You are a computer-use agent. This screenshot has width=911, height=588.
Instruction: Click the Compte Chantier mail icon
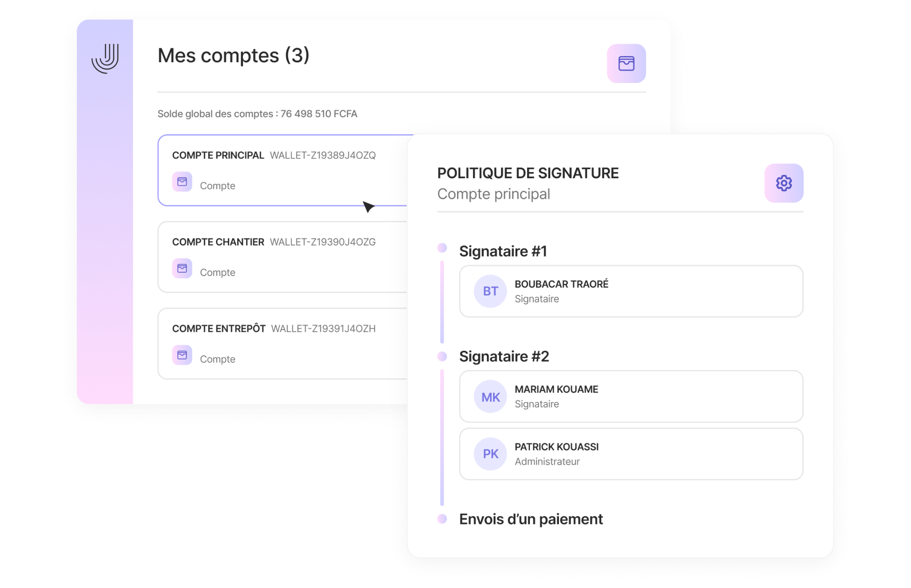tap(181, 271)
